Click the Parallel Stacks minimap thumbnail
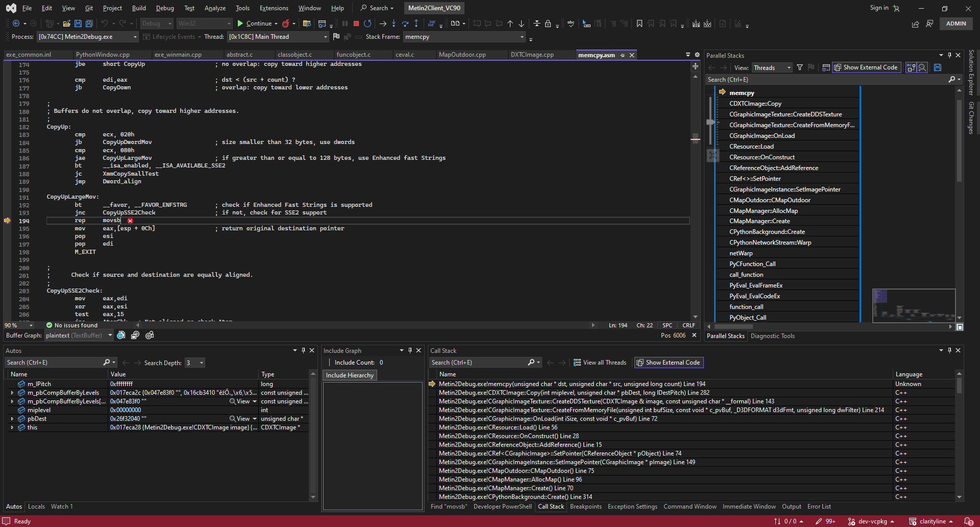Viewport: 980px width, 527px height. tap(914, 305)
